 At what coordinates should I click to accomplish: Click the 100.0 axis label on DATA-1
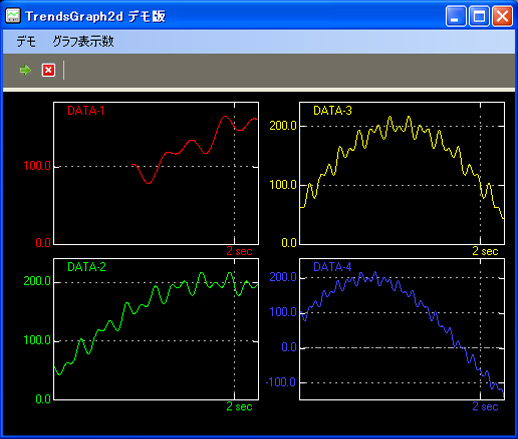click(x=37, y=166)
